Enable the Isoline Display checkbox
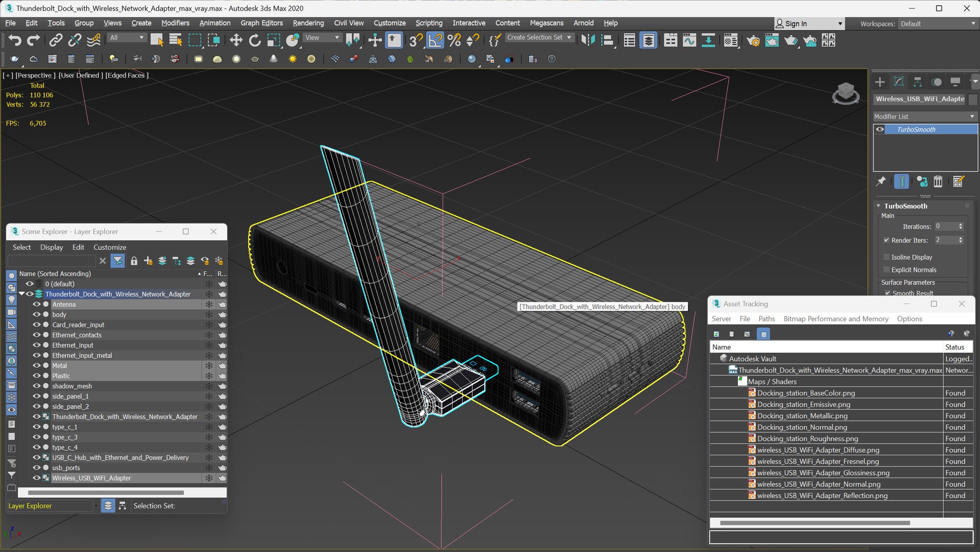980x552 pixels. coord(887,257)
